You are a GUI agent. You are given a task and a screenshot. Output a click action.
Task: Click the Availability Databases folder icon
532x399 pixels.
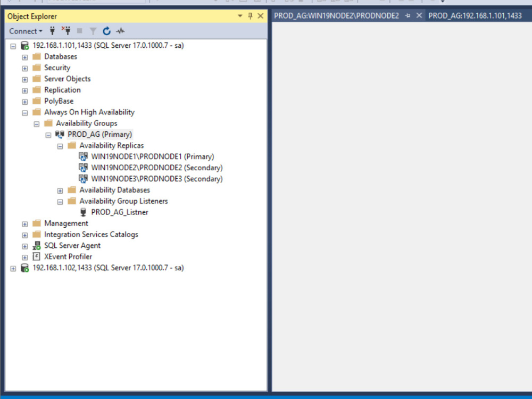tap(72, 190)
